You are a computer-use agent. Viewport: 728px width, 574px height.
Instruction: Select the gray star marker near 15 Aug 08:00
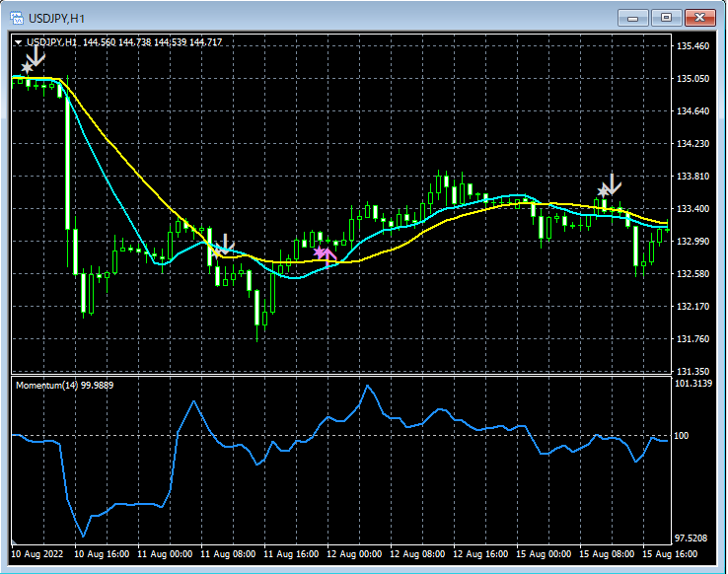(x=603, y=190)
